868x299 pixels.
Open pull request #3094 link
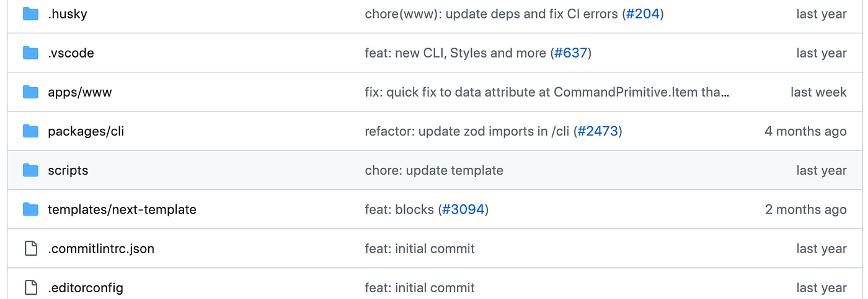[464, 210]
